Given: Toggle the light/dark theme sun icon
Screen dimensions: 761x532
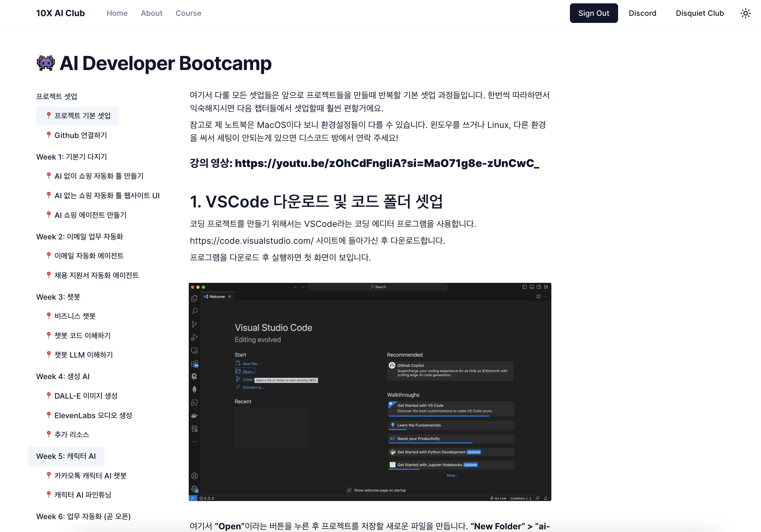Looking at the screenshot, I should [745, 13].
